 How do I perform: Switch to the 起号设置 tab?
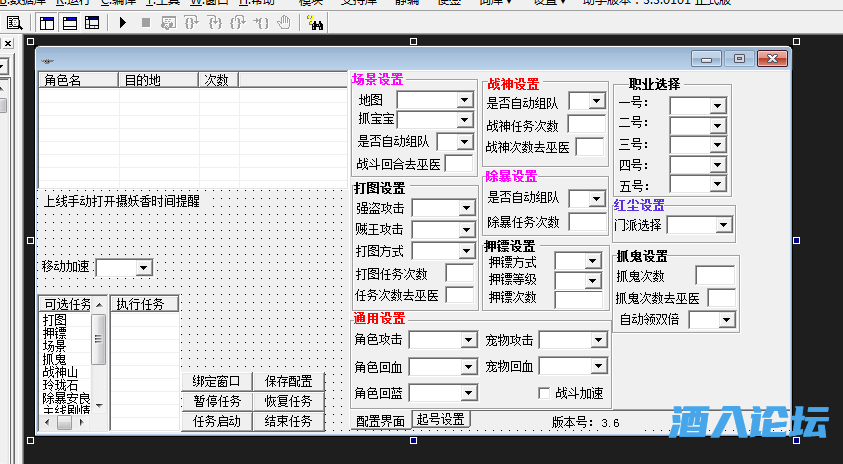point(441,420)
